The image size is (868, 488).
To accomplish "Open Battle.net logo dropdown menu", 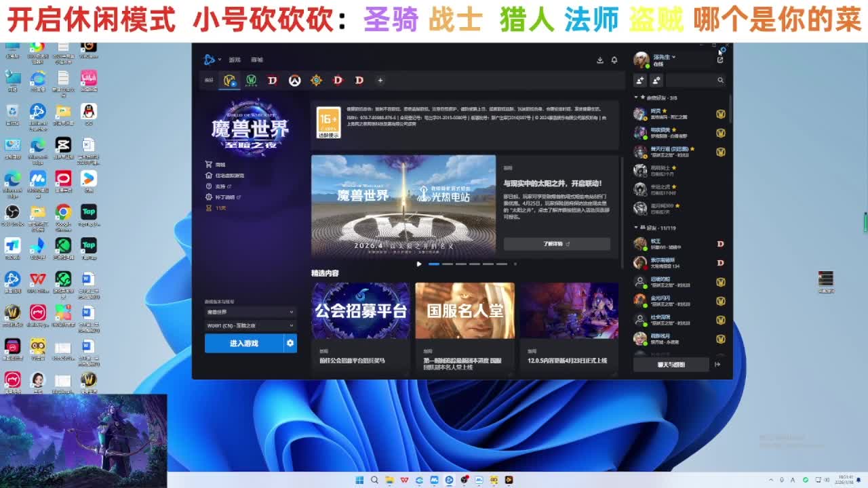I will pos(212,60).
